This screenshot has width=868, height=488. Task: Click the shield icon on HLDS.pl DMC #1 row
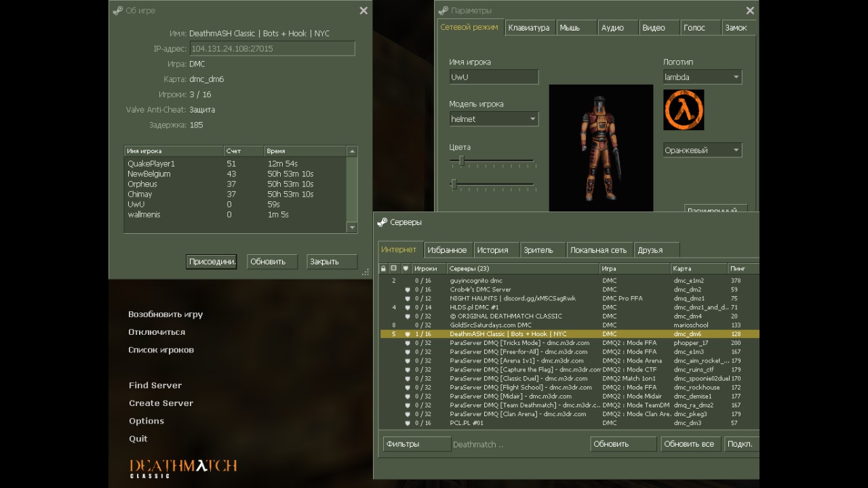pyautogui.click(x=408, y=307)
